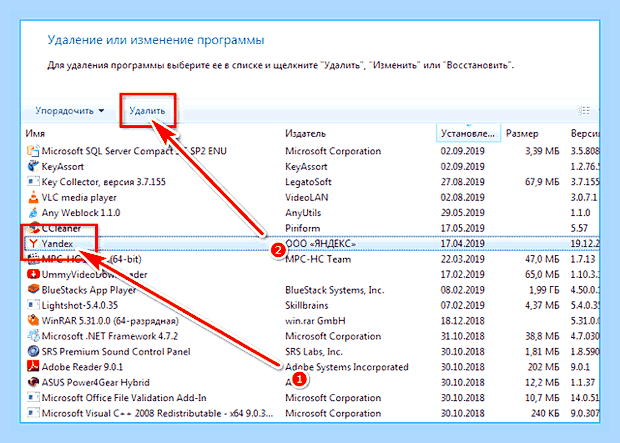Click the Any Weblock 1.1.0 icon
Screen dimensions: 620x443
(33, 212)
